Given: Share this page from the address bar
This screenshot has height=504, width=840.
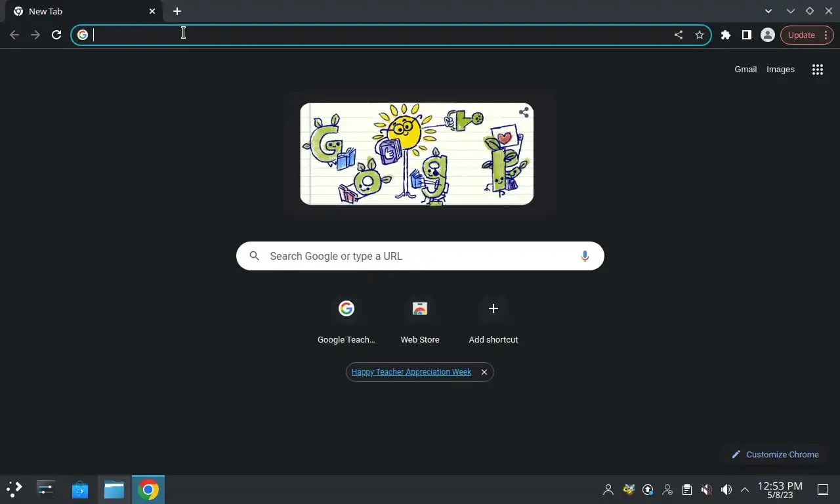Looking at the screenshot, I should pyautogui.click(x=679, y=35).
